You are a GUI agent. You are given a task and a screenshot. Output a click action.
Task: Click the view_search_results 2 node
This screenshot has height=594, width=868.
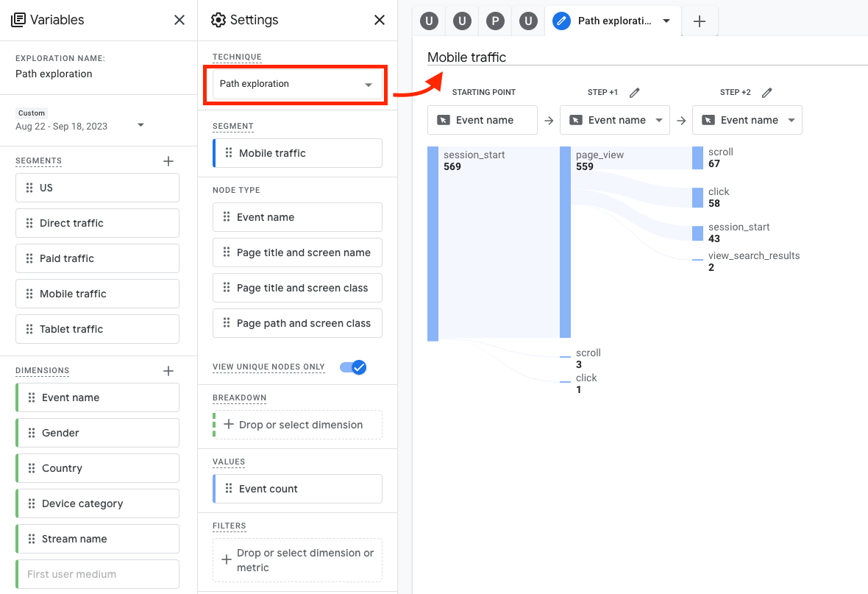697,259
